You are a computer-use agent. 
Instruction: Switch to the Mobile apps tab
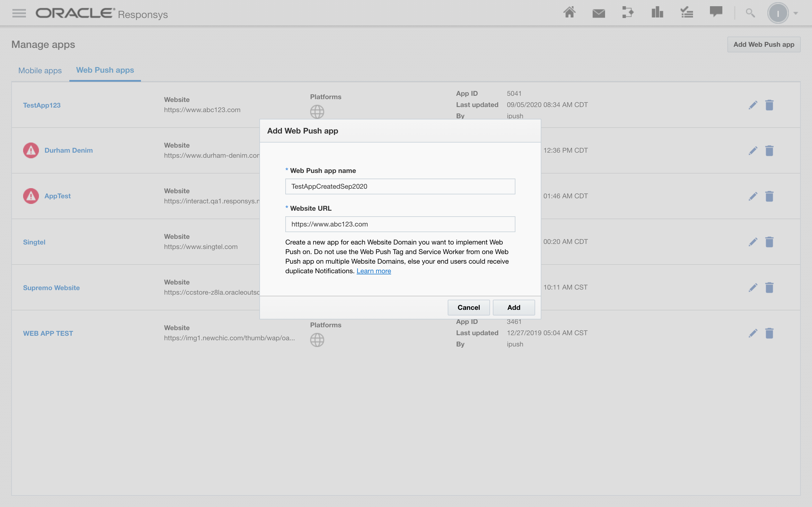40,70
